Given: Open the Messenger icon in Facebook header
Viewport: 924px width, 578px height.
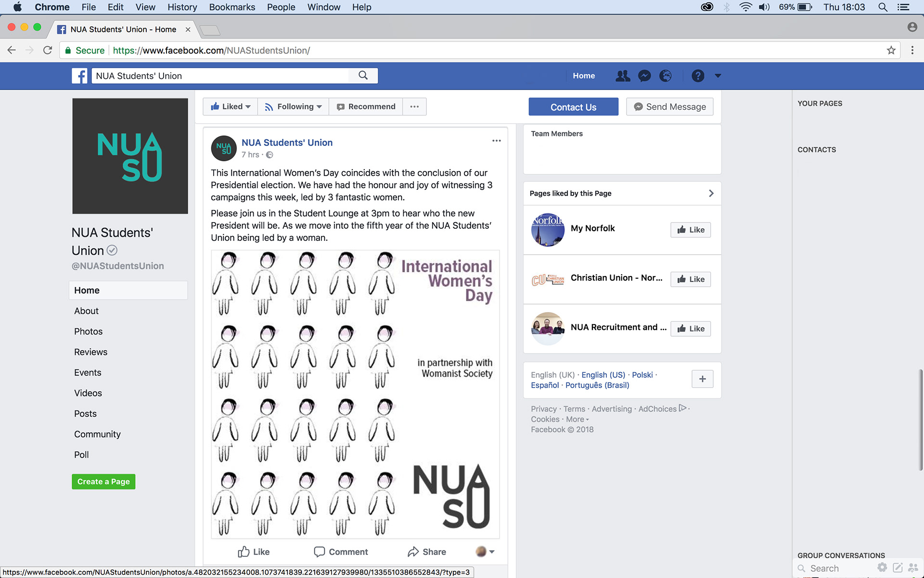Looking at the screenshot, I should coord(644,76).
